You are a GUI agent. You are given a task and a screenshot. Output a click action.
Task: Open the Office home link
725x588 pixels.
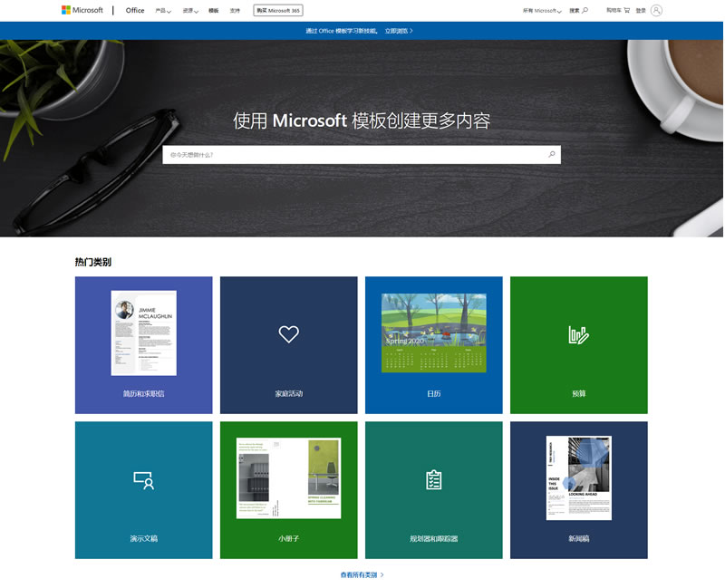pos(135,10)
